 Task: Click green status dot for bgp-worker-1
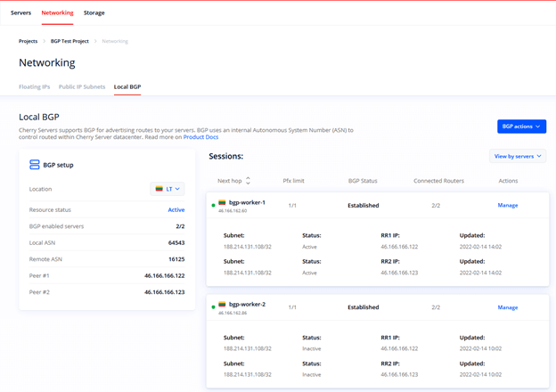(214, 206)
